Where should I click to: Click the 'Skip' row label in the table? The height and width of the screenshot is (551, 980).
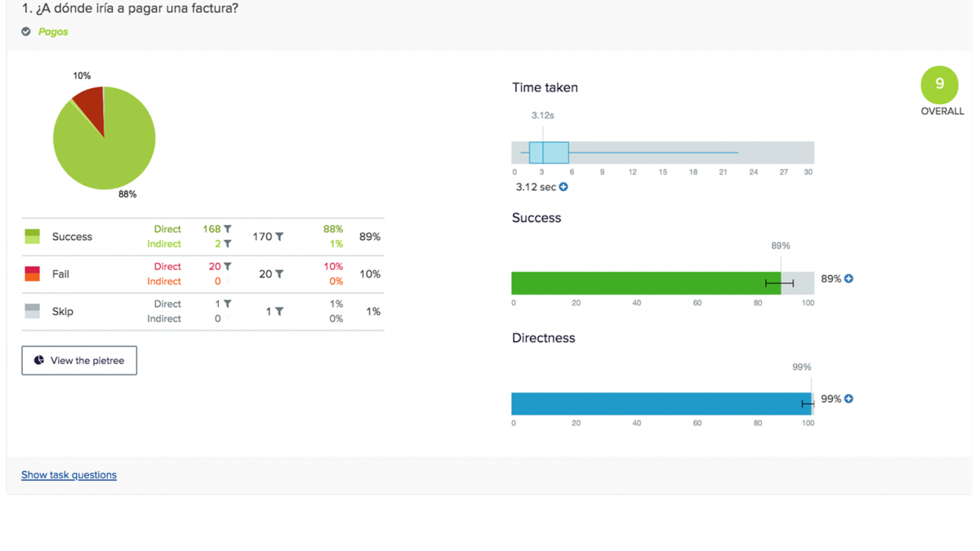tap(63, 312)
